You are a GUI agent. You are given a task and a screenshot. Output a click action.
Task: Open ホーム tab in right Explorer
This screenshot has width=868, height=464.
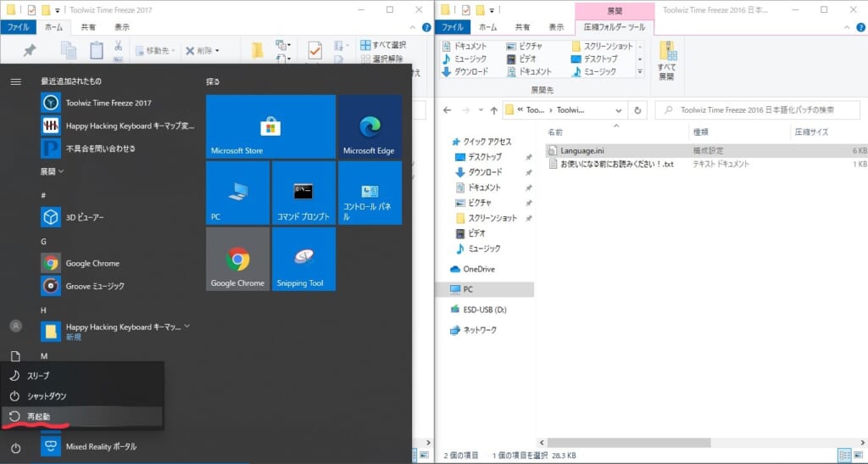pos(487,26)
